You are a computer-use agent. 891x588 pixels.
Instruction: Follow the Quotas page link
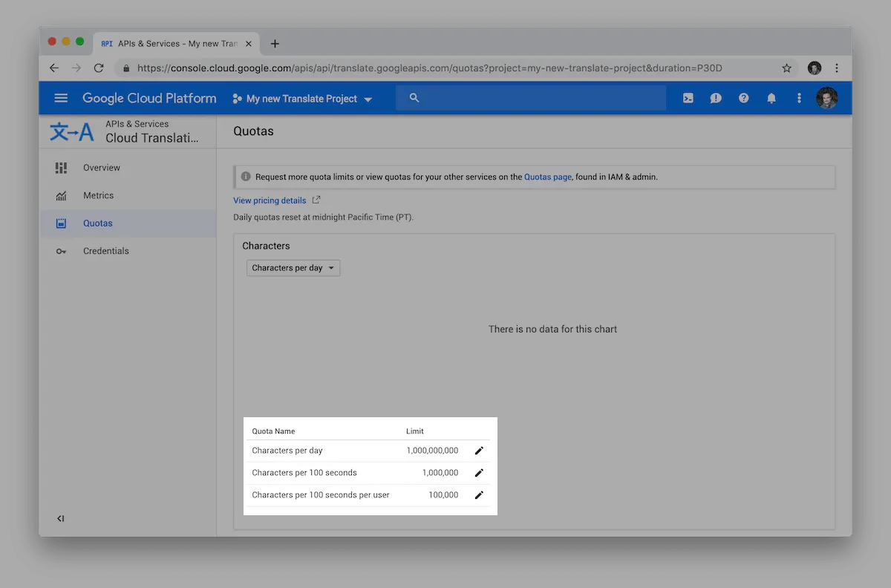548,177
